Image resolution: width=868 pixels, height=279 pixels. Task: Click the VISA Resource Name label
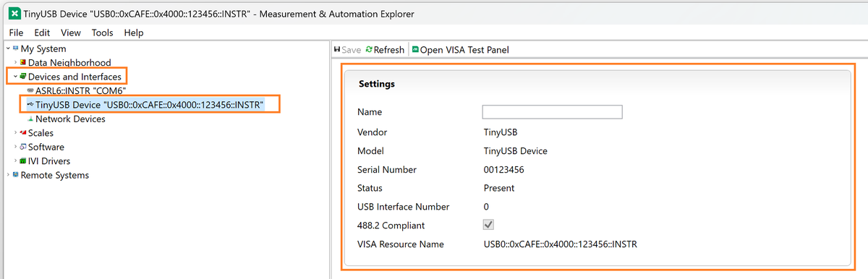point(401,244)
